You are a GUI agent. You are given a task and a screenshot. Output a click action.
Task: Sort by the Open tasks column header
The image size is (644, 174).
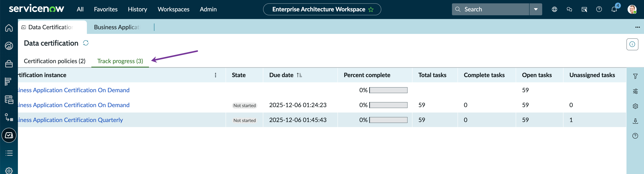(537, 75)
